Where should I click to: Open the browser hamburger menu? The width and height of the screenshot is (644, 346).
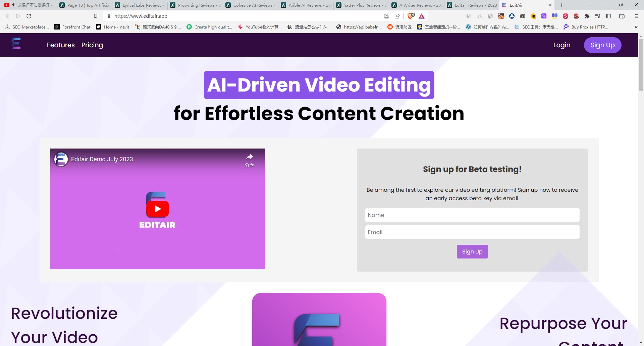tap(636, 16)
